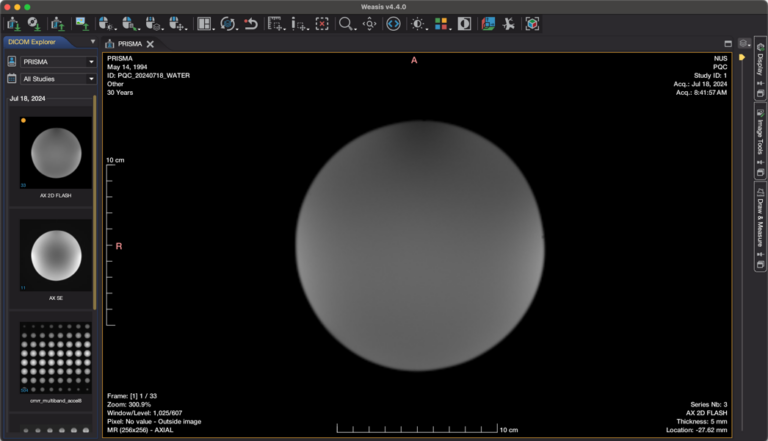Screen dimensions: 768x441
Task: Select the magnifying glass zoom tool
Action: tap(346, 23)
